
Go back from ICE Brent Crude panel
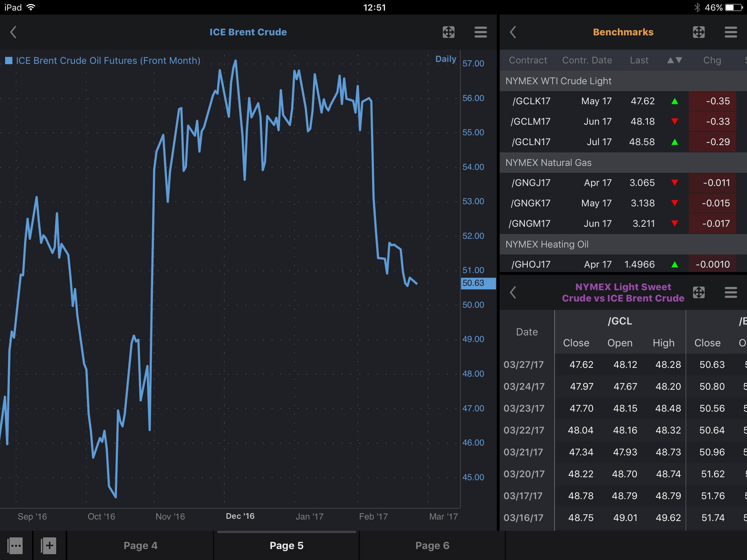[13, 32]
